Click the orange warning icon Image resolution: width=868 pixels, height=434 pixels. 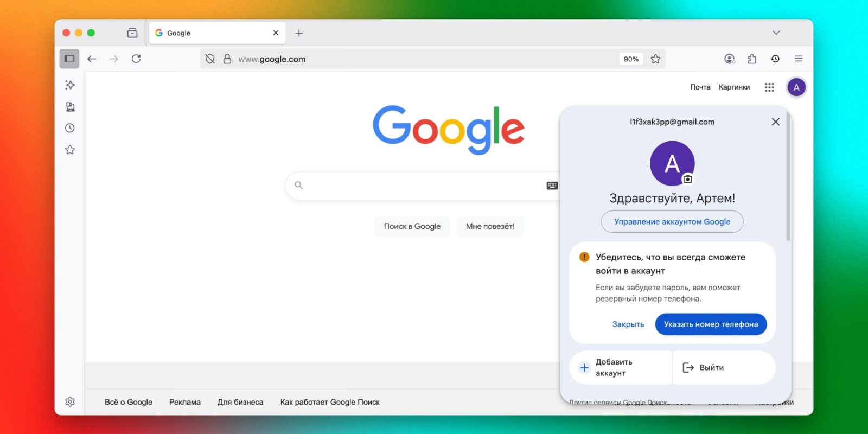point(584,257)
